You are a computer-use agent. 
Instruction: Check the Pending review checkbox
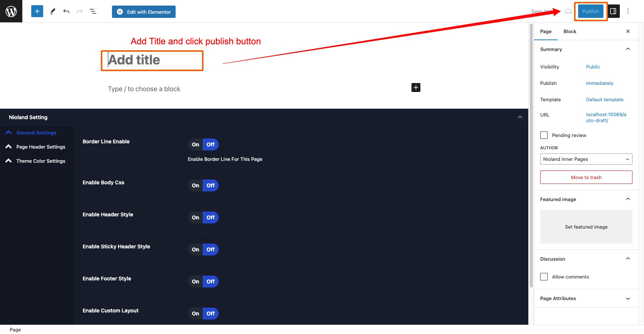click(544, 135)
